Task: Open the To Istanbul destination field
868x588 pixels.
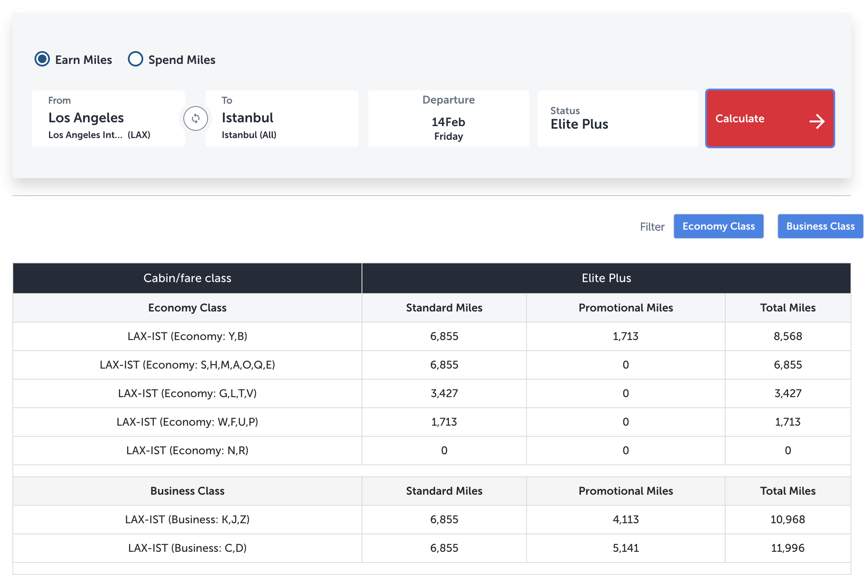Action: tap(282, 118)
